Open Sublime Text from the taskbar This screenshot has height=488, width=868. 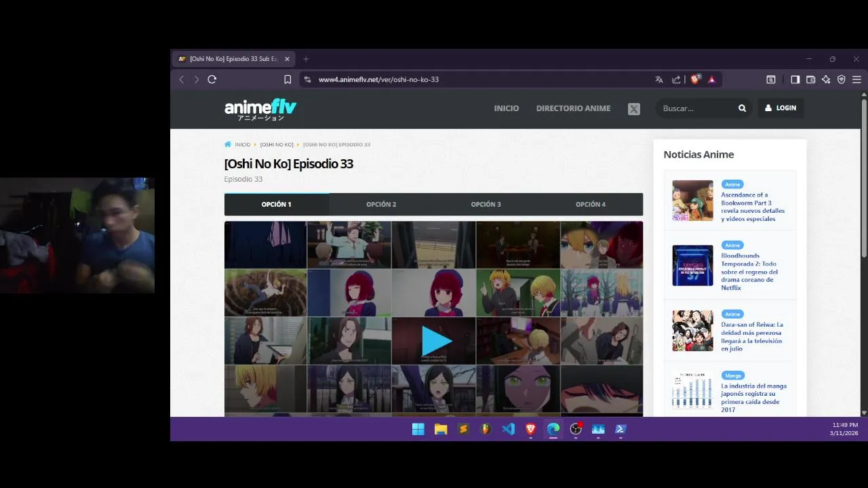(x=463, y=429)
